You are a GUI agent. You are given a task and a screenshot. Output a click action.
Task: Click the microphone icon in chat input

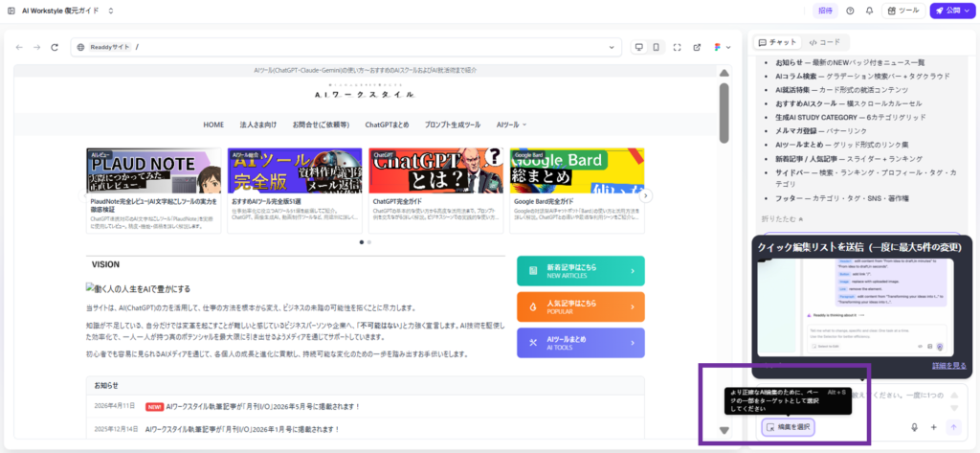click(x=915, y=427)
